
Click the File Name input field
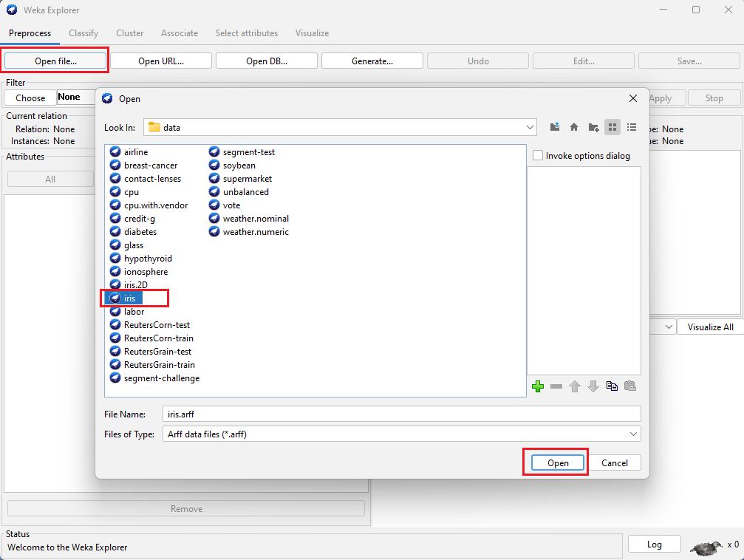[x=401, y=414]
